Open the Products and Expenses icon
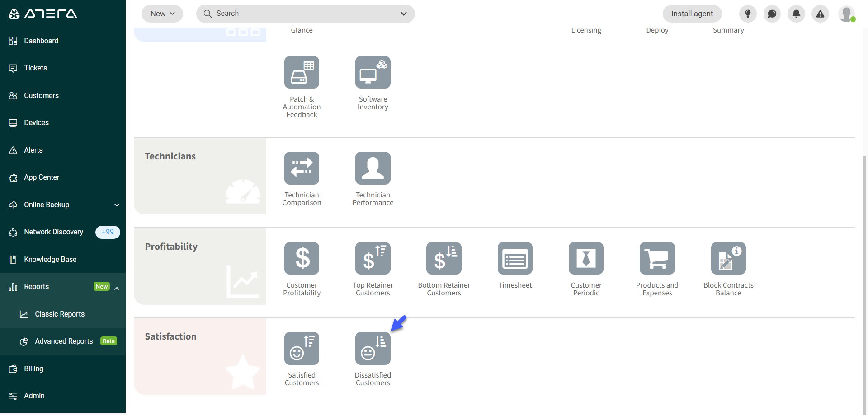 pyautogui.click(x=657, y=258)
